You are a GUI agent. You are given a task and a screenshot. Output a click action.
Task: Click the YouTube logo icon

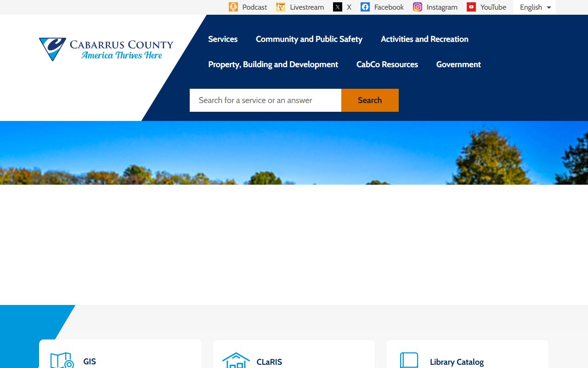[471, 7]
